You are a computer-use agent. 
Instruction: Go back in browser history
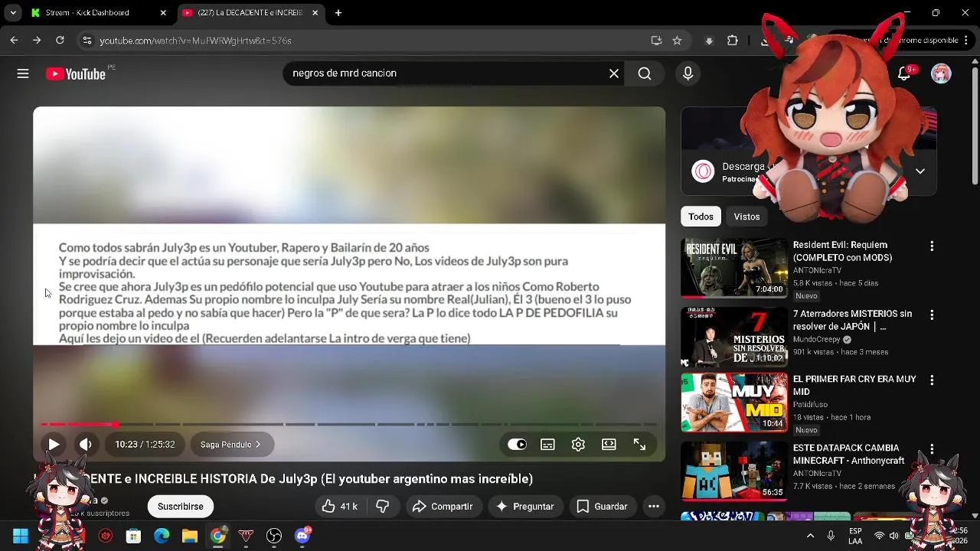14,41
